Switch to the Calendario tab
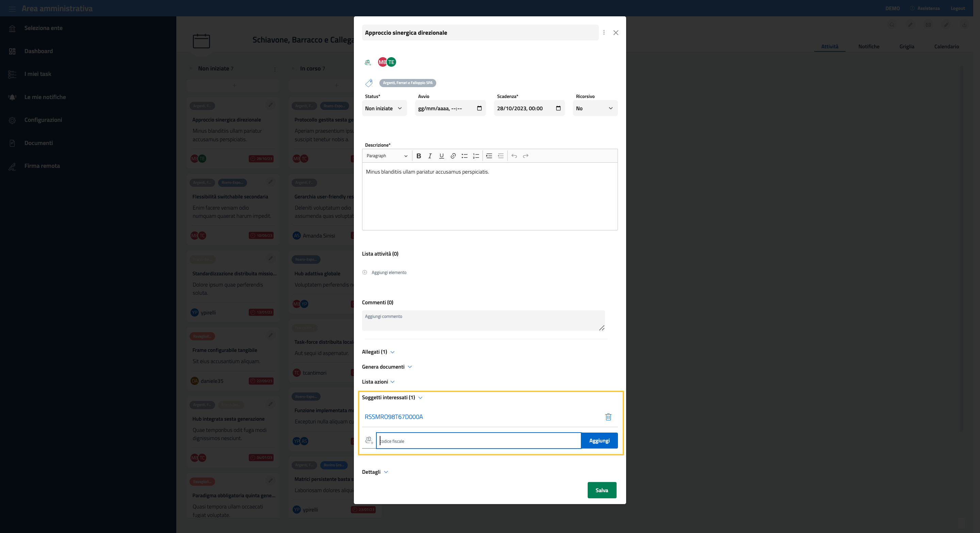The image size is (980, 533). 946,46
